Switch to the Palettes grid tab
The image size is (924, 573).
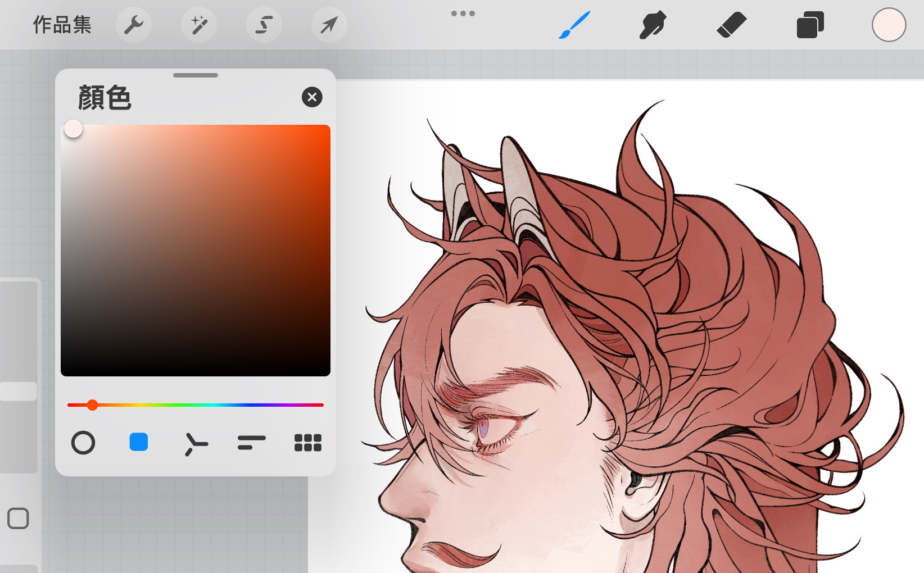pyautogui.click(x=308, y=443)
